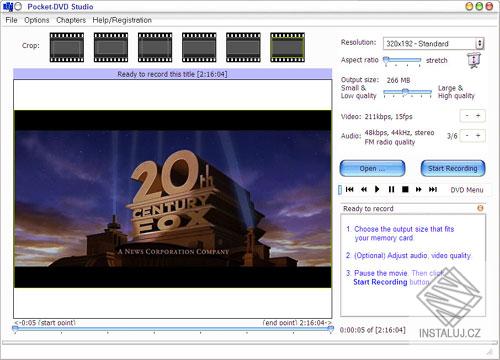Screen dimensions: 500x360
Task: Click the '266 MB' output size value
Action: tap(398, 80)
